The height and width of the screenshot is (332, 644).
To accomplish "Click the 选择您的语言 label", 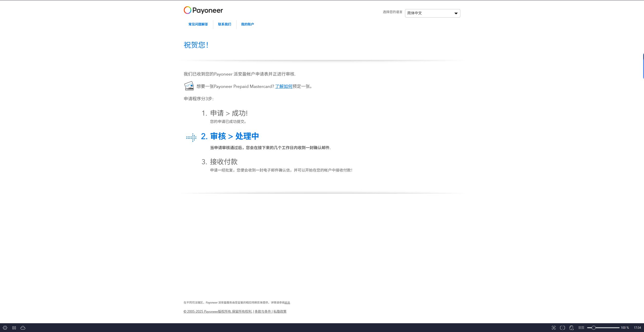I will point(392,12).
